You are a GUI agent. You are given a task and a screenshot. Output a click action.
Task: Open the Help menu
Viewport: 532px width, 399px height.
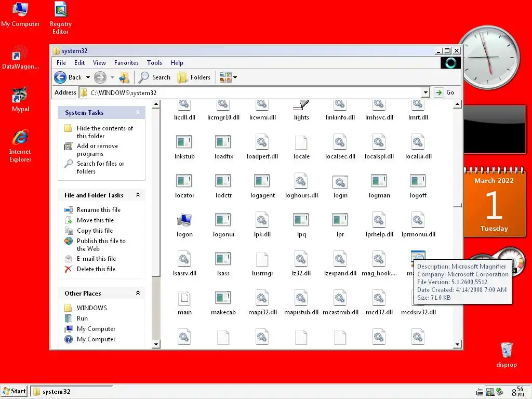point(177,63)
